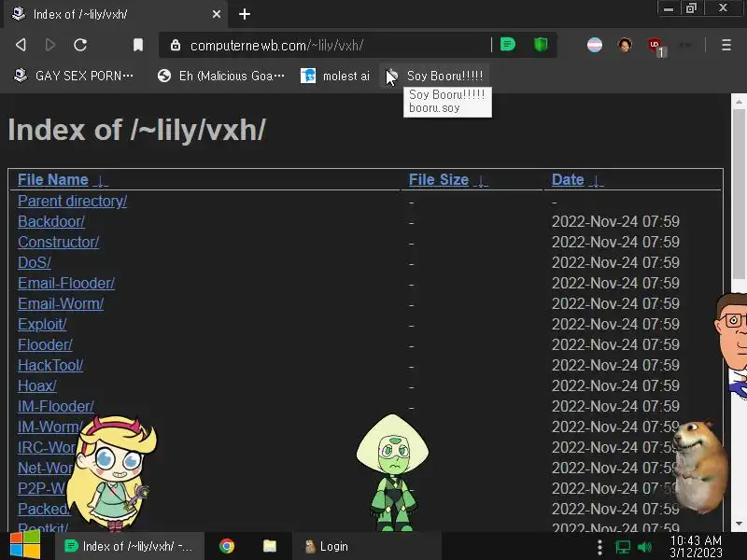
Task: Open the Constructor/ folder link
Action: tap(58, 242)
